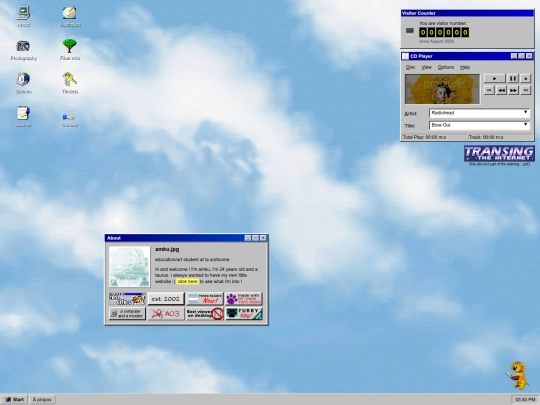Expand the Title dropdown showing Blow Out

tap(526, 125)
